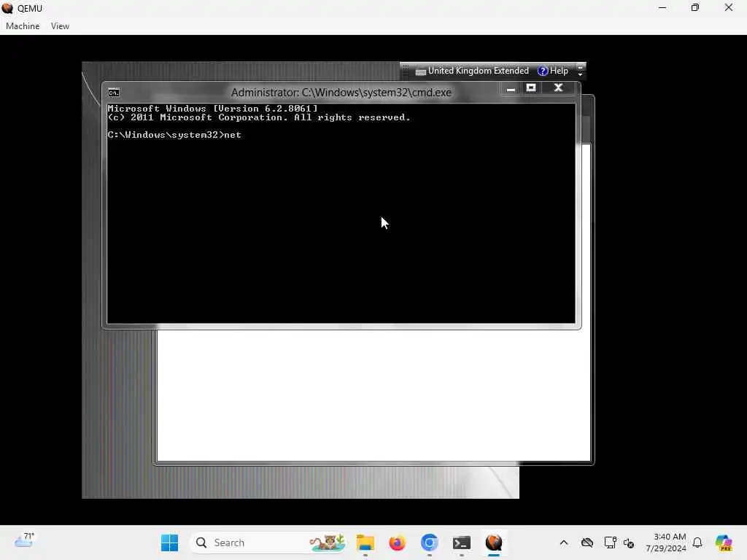747x560 pixels.
Task: Open the Machine menu in QEMU
Action: (x=23, y=26)
